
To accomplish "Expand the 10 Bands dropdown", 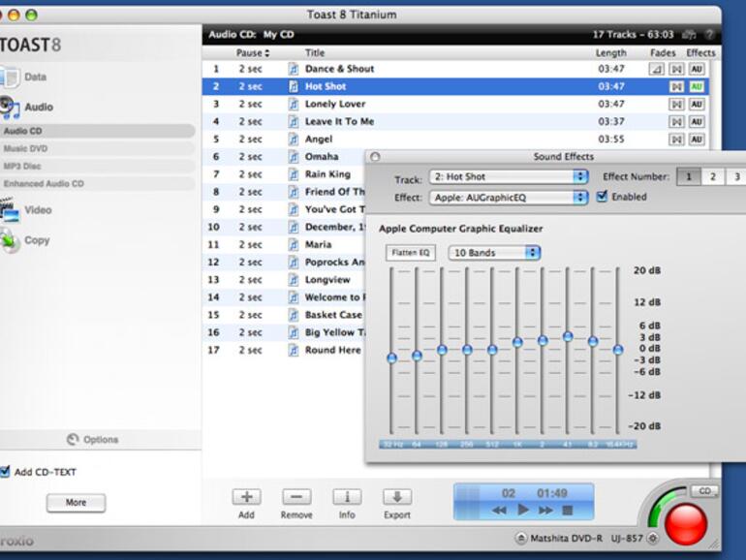I will tap(494, 253).
